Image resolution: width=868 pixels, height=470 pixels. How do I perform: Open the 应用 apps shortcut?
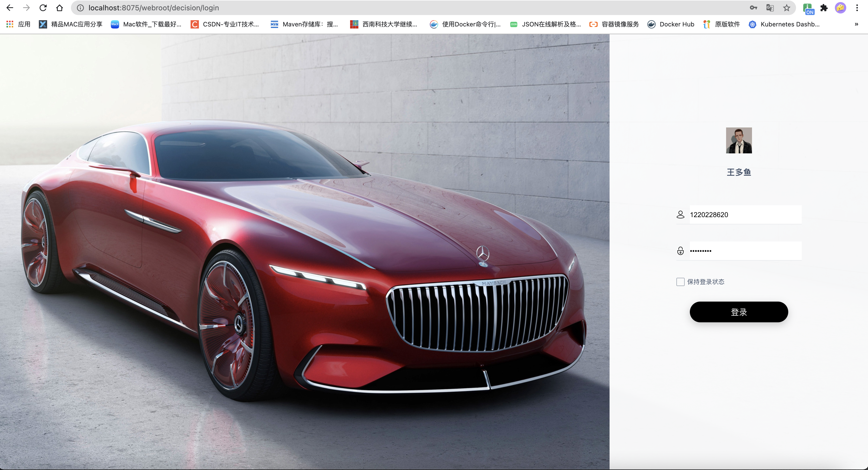[19, 24]
